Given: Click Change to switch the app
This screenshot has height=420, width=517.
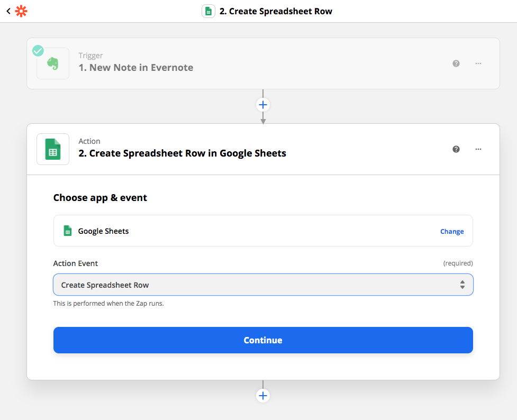Looking at the screenshot, I should (452, 232).
